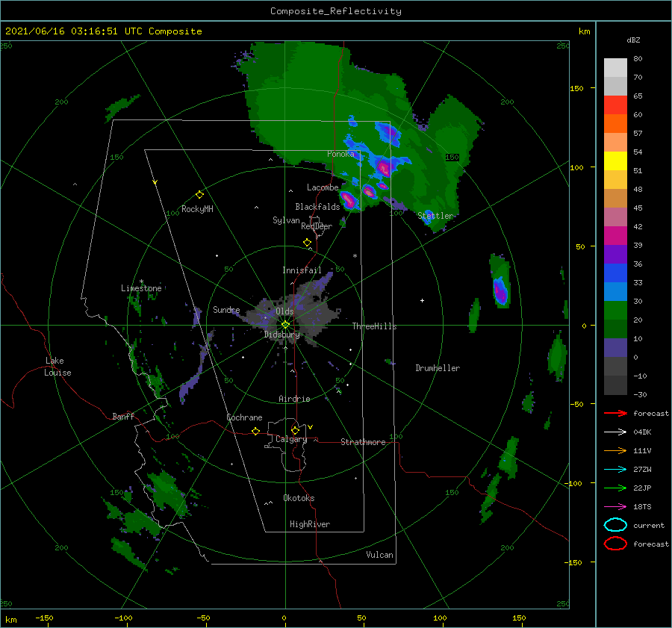672x628 pixels.
Task: Click the white plus marker north of Drumheller
Action: [422, 300]
